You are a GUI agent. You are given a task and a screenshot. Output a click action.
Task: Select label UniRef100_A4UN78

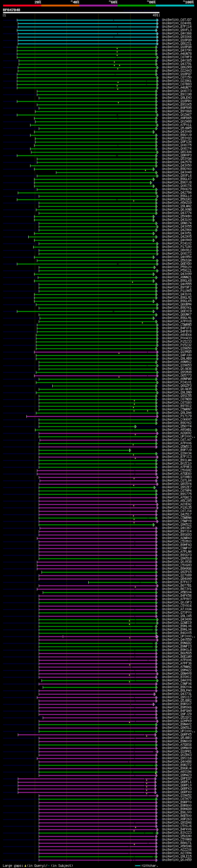tap(176, 54)
